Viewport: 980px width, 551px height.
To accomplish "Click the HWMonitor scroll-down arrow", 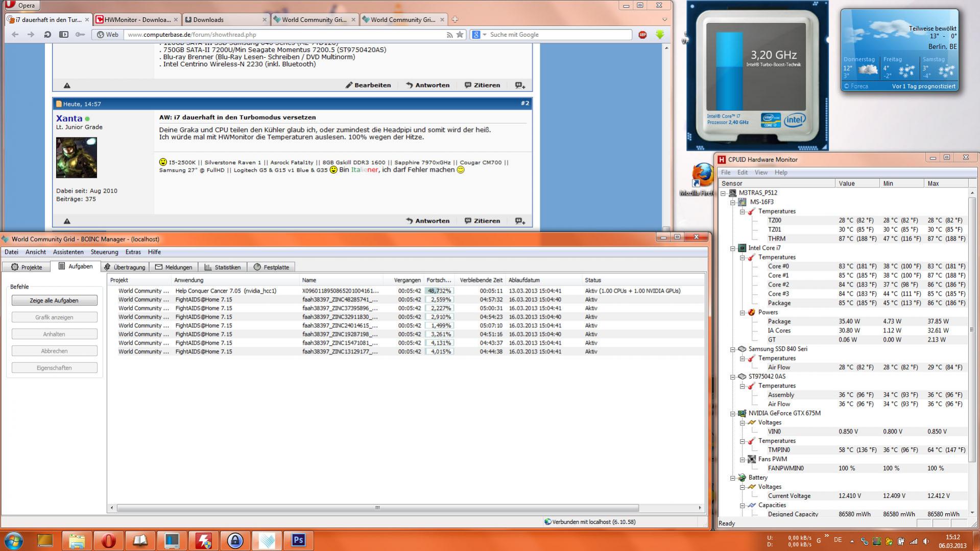I will [x=972, y=513].
